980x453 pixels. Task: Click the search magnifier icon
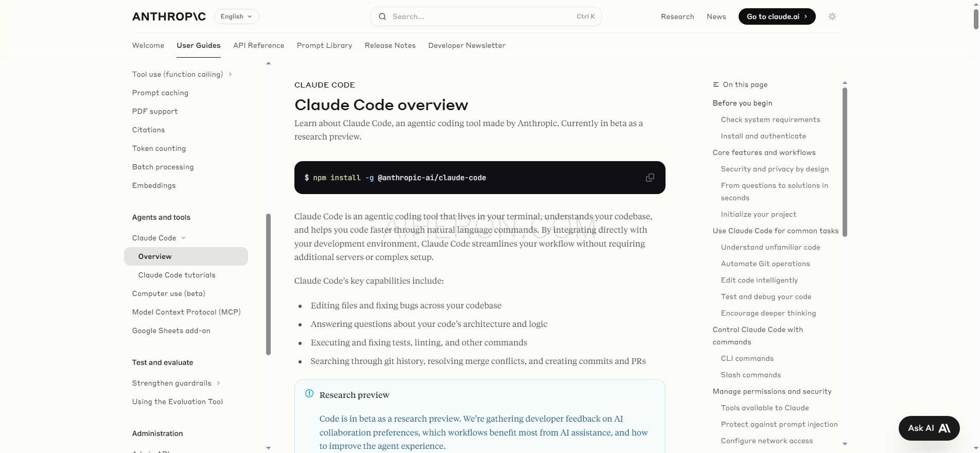coord(382,16)
